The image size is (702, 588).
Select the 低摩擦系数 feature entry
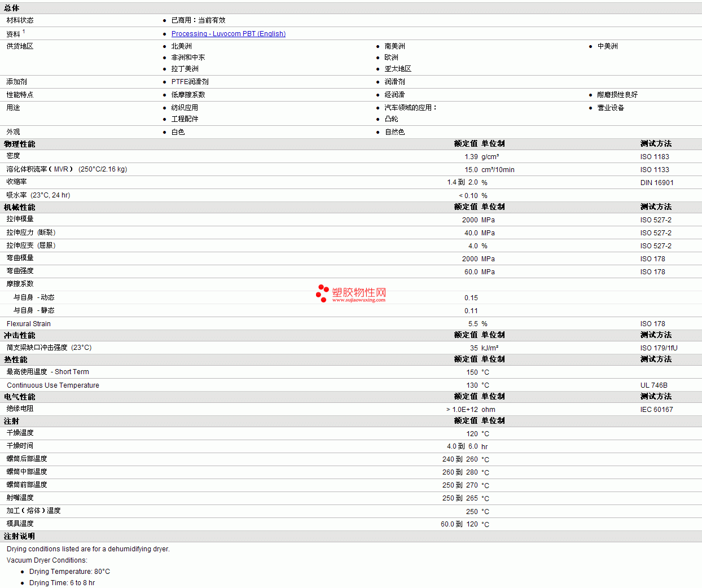tap(188, 95)
